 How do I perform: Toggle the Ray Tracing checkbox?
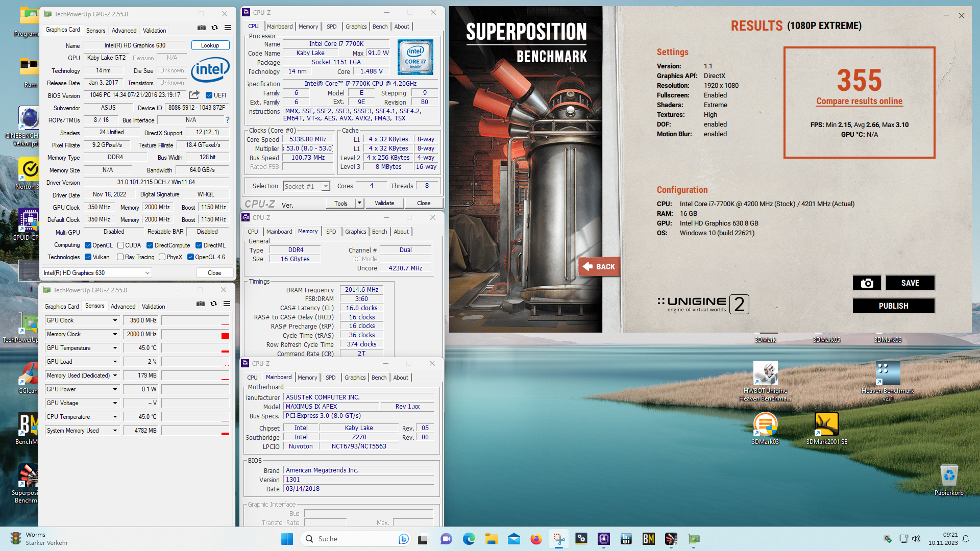(120, 257)
